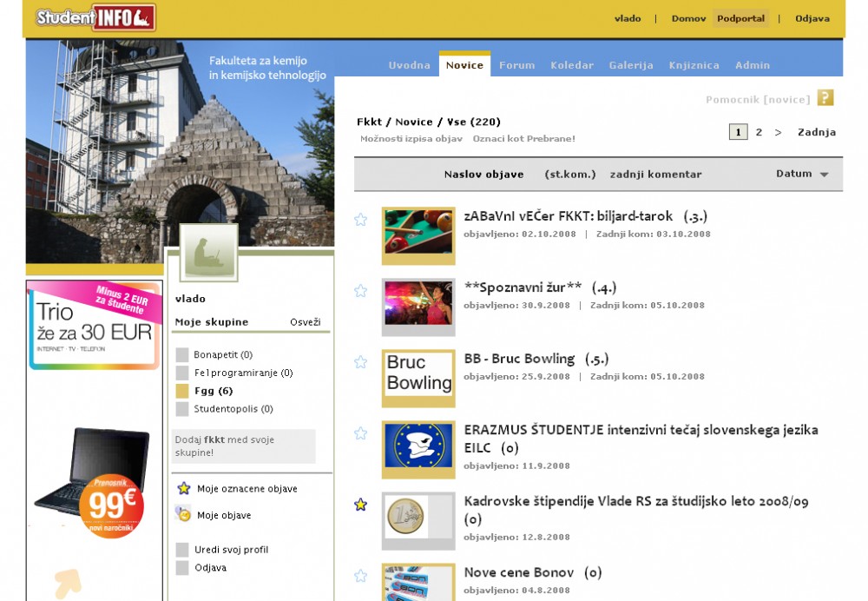Open the Galerija tab
Viewport: 868px width, 601px height.
click(631, 65)
